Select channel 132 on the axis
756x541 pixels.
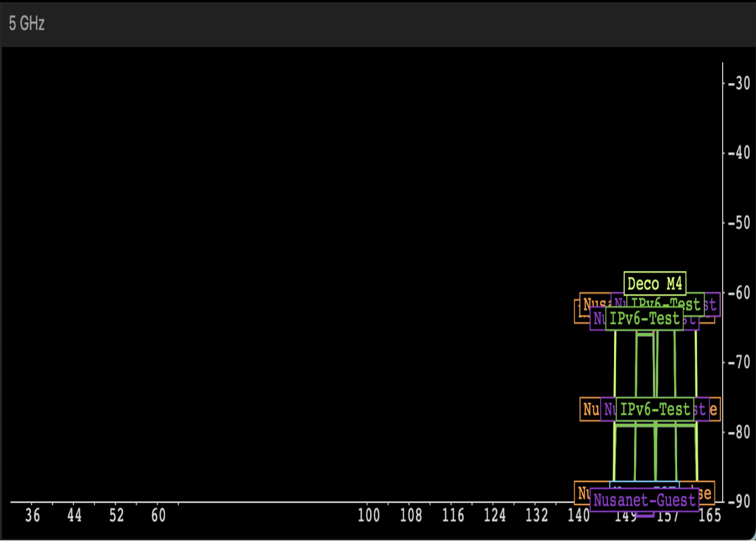click(x=537, y=516)
